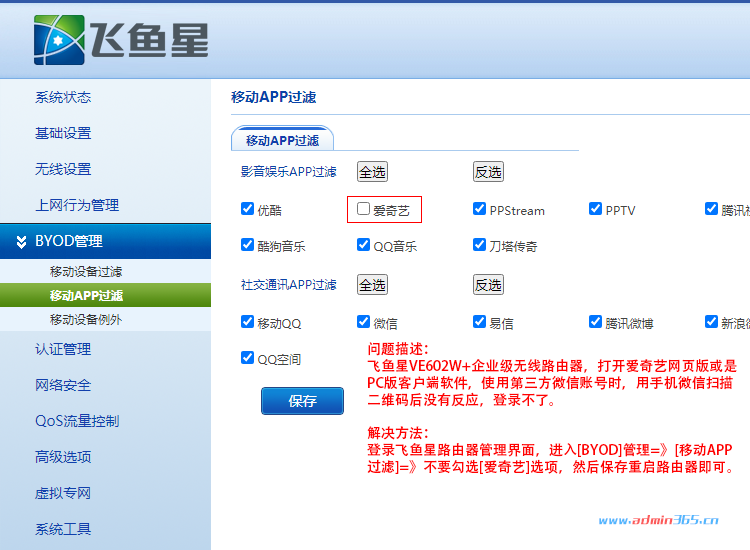Open 基础设置 menu item
750x550 pixels.
(x=63, y=133)
